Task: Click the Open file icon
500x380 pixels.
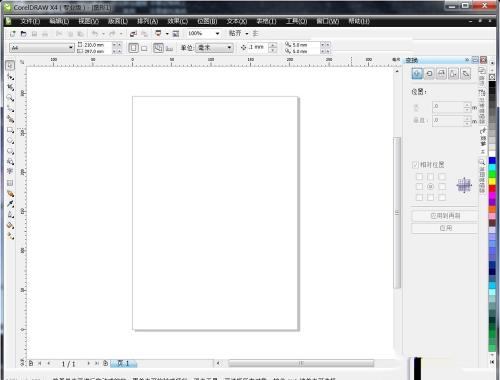Action: [23, 34]
